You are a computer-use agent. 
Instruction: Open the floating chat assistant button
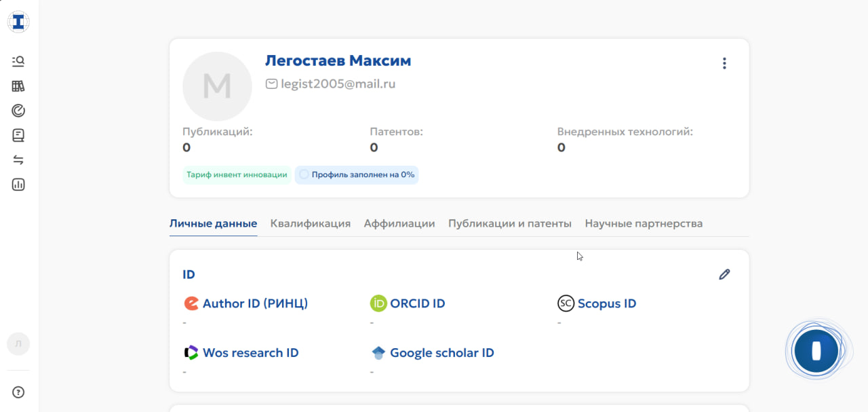[816, 351]
